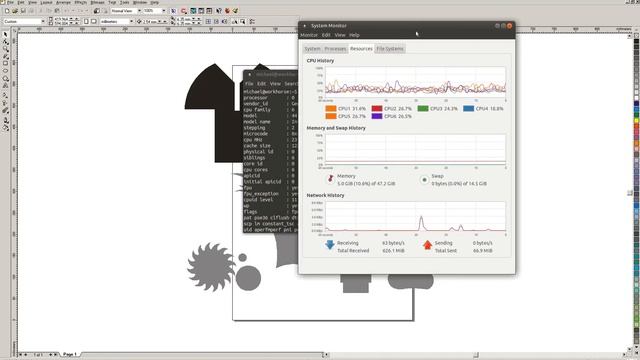Open the terminal window's Edit menu
Viewport: 640px width, 360px height.
[262, 84]
